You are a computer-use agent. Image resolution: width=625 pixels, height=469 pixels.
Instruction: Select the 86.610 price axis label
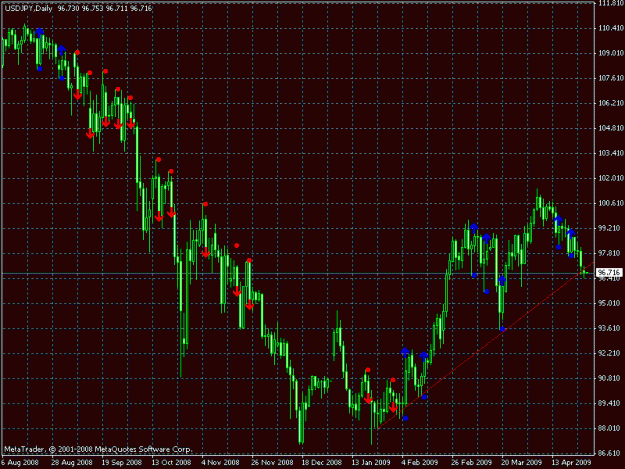coord(610,453)
